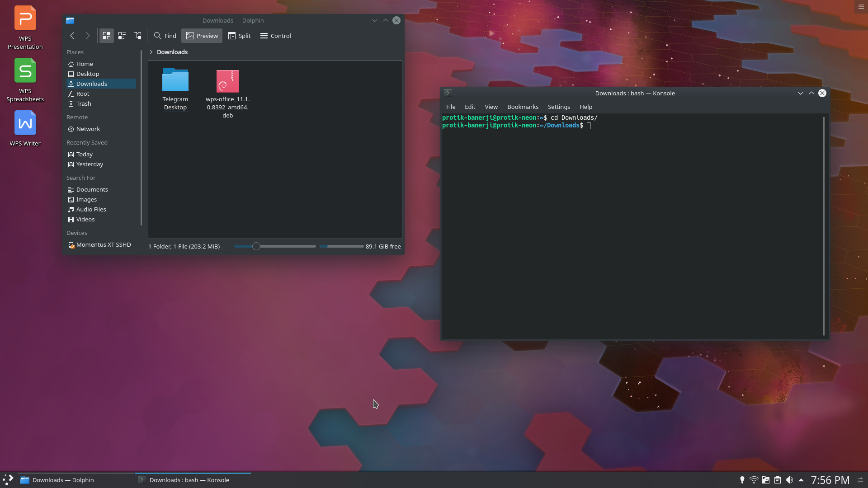The image size is (868, 488).
Task: Click the Find button in Dolphin
Action: [165, 36]
